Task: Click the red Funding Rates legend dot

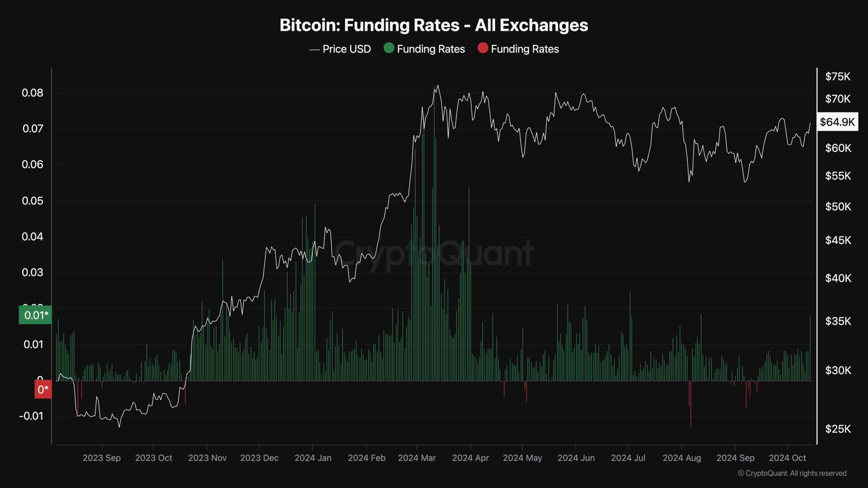Action: [482, 48]
